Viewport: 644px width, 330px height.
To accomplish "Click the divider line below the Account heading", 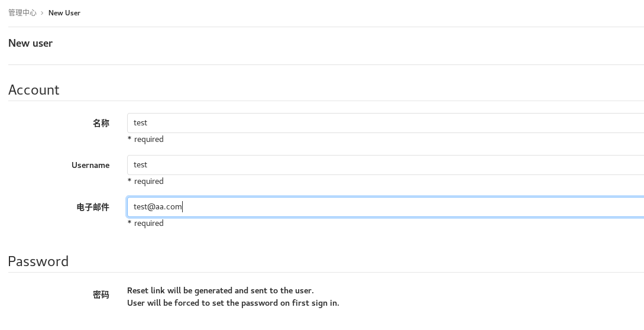I will [325, 101].
